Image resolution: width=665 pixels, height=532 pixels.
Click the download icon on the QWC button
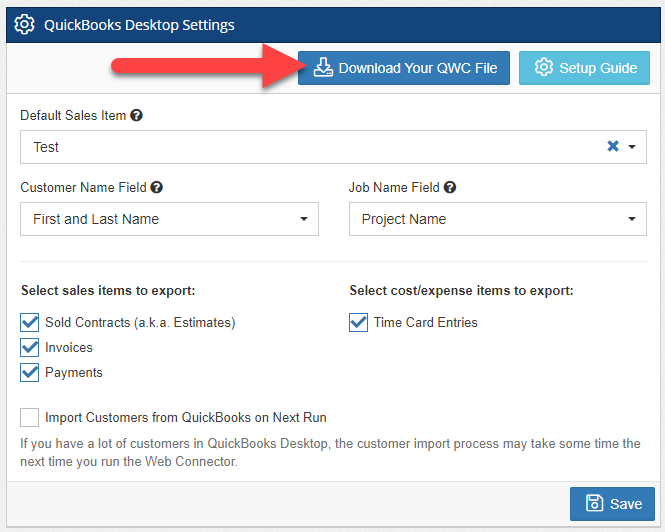pos(322,68)
